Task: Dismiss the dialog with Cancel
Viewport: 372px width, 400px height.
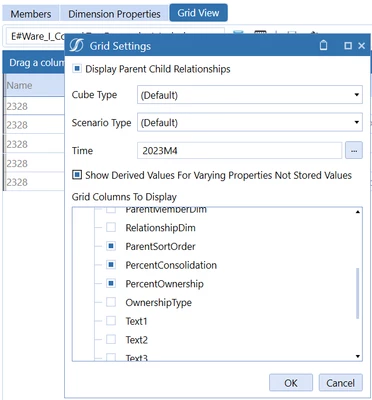Action: pos(340,383)
